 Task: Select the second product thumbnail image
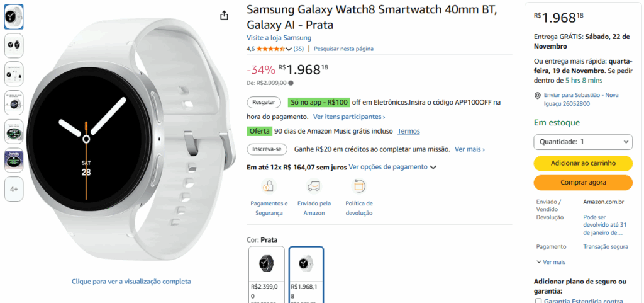click(14, 44)
